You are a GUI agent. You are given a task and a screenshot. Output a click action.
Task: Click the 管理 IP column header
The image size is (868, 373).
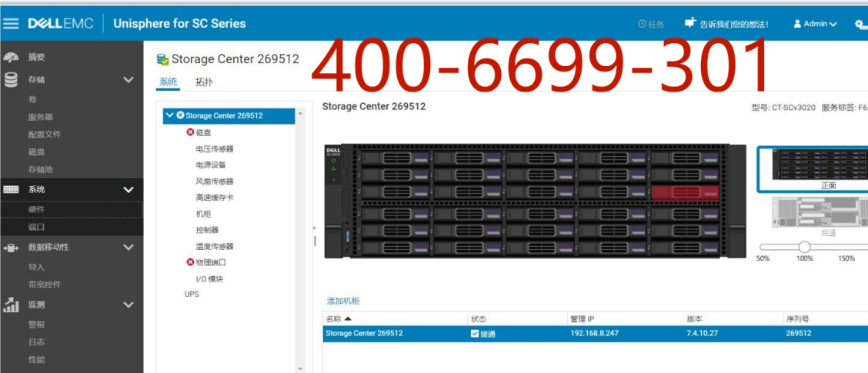(583, 318)
